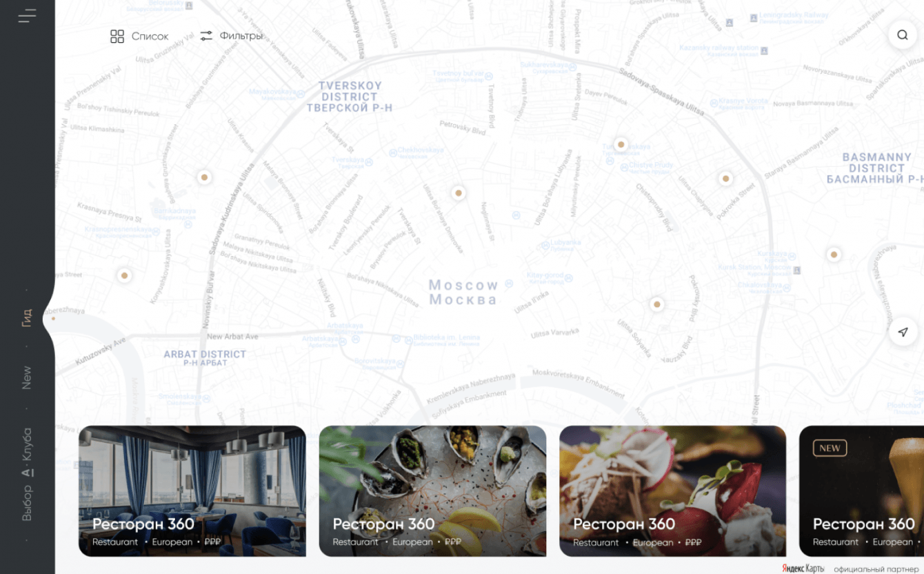Switch to the New sidebar tab

pyautogui.click(x=26, y=377)
